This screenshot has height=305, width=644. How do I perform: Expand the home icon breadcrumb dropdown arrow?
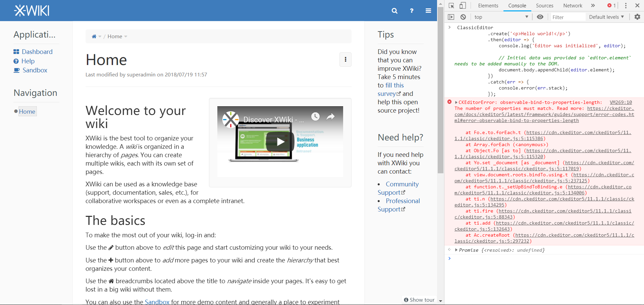pyautogui.click(x=100, y=37)
